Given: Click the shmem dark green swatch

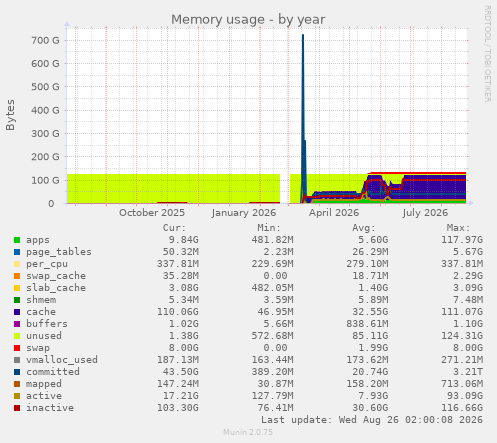Looking at the screenshot, I should tap(17, 300).
